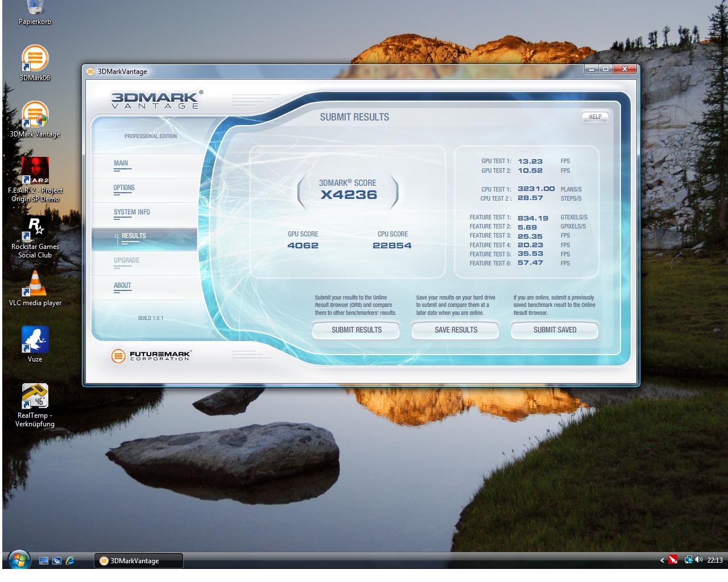Click the PROFESSIONAL EDITION label
This screenshot has width=728, height=582.
(x=151, y=136)
